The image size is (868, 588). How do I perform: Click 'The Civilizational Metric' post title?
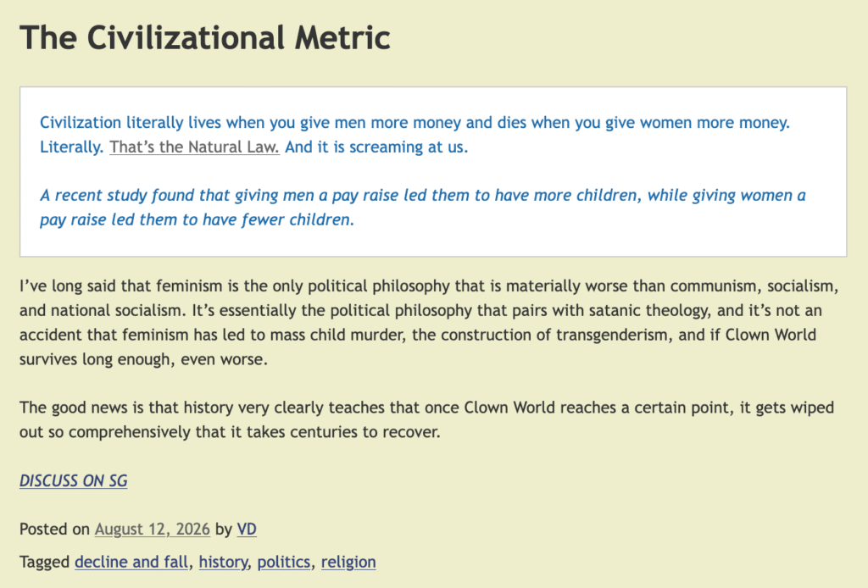pyautogui.click(x=205, y=37)
